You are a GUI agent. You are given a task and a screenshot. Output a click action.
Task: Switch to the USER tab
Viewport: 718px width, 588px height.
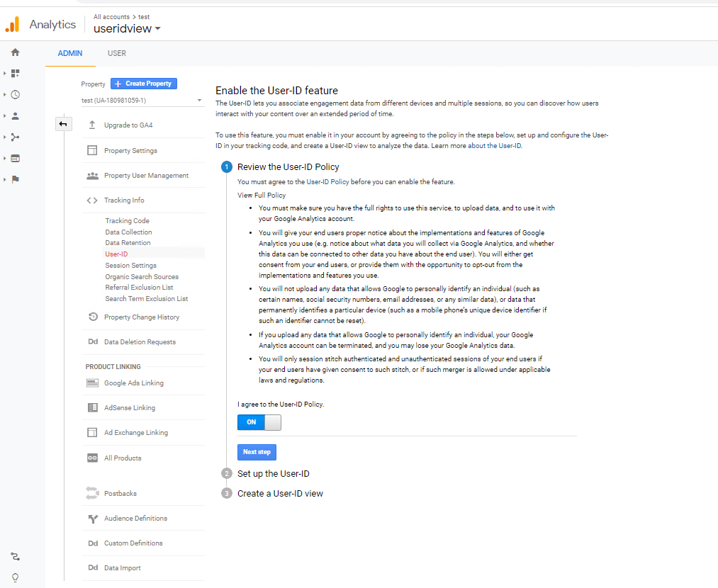117,53
